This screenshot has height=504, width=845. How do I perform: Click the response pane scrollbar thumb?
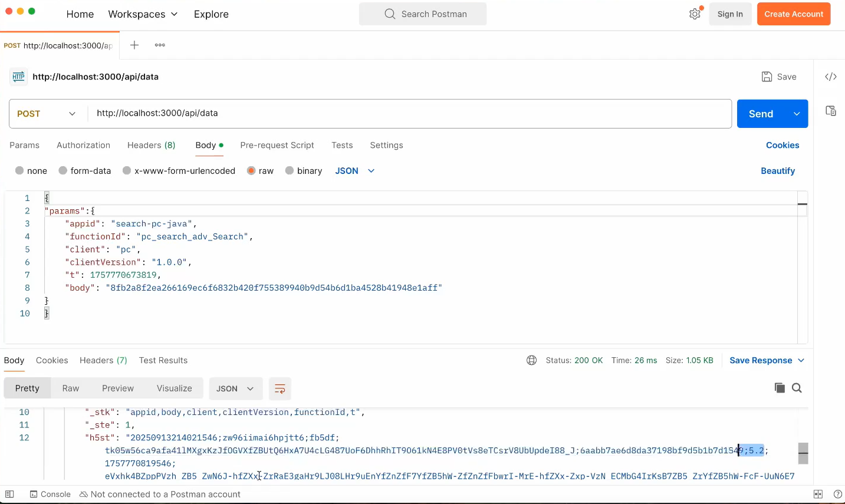[803, 453]
